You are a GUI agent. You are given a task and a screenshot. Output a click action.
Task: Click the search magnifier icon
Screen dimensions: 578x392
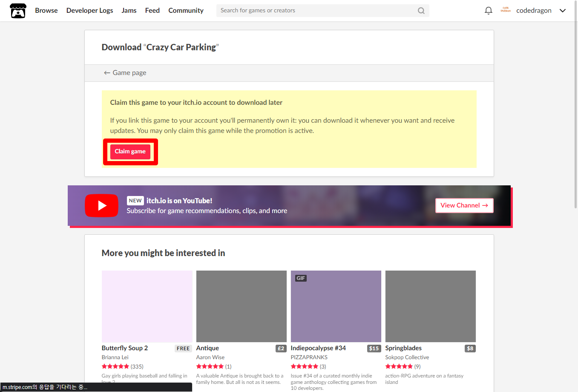(x=421, y=11)
